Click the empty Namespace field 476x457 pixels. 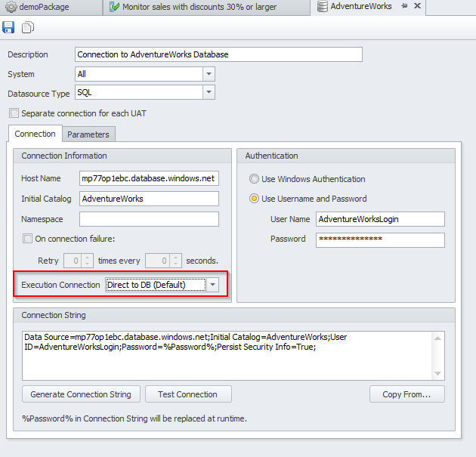(x=149, y=219)
